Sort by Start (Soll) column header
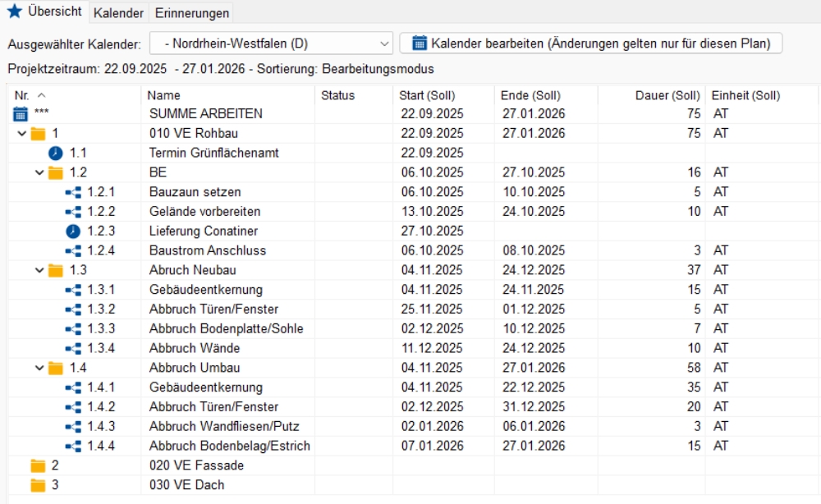821x504 pixels. pyautogui.click(x=443, y=95)
